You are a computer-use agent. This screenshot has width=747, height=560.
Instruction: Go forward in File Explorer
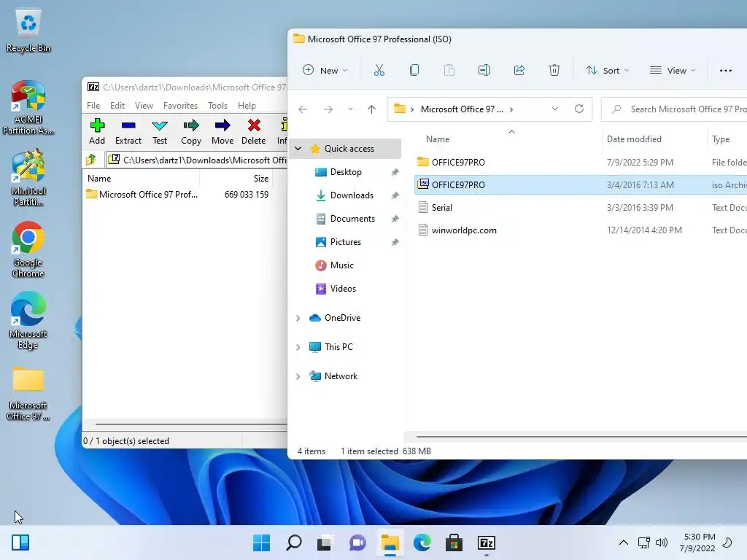[328, 109]
